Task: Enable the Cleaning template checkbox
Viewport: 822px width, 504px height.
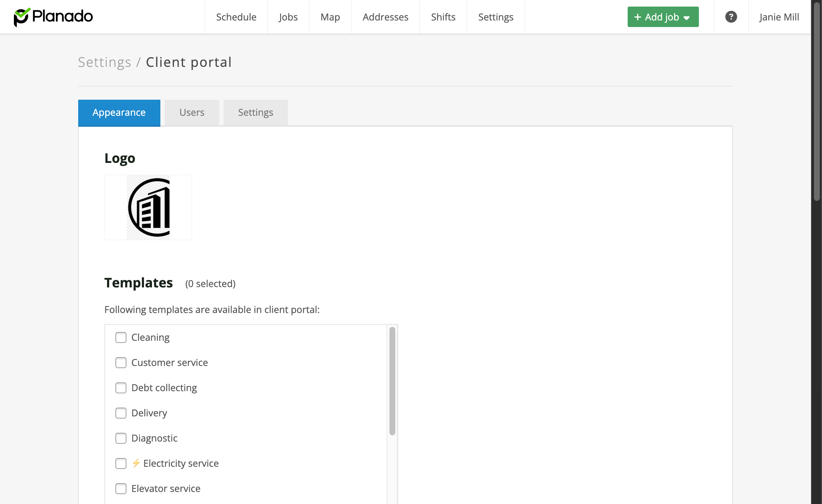Action: (121, 337)
